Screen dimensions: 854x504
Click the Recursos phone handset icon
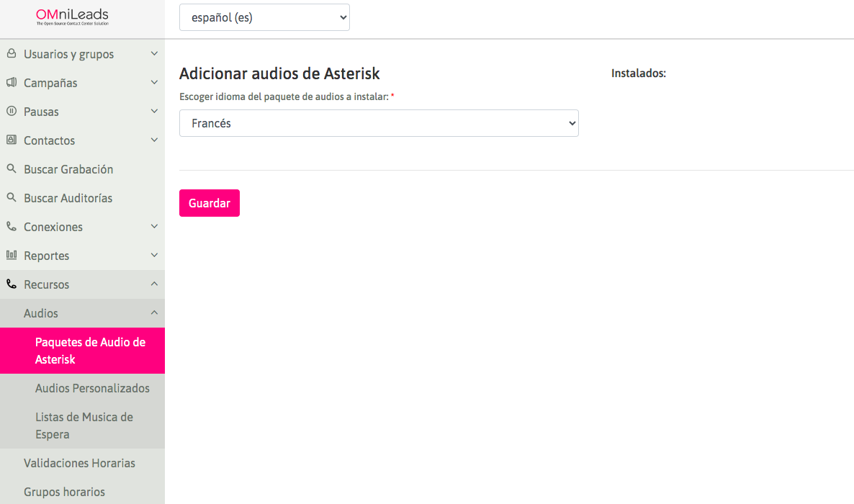[11, 284]
